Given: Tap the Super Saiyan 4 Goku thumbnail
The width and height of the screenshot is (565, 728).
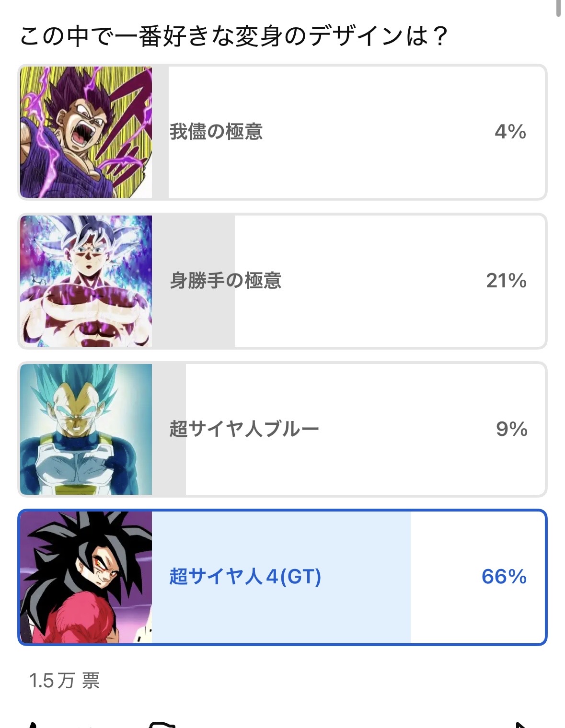Looking at the screenshot, I should click(86, 577).
